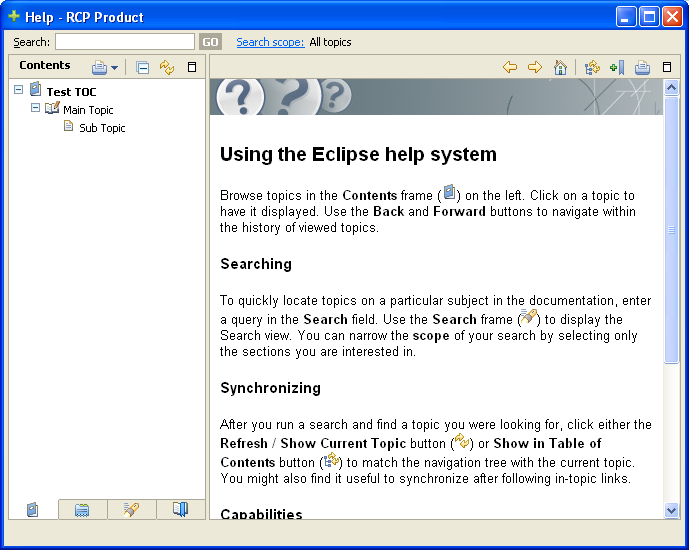Click the GO search button

210,42
